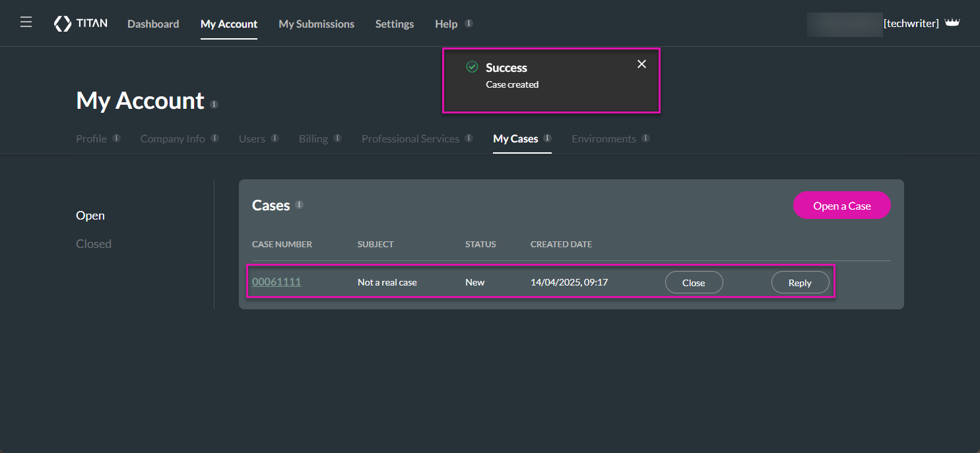Switch to the Company Info tab
980x453 pixels.
172,139
